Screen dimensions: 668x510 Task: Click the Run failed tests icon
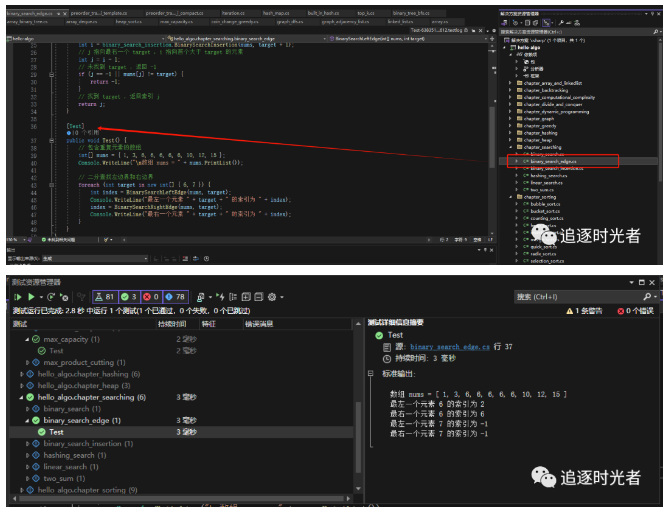[x=64, y=297]
